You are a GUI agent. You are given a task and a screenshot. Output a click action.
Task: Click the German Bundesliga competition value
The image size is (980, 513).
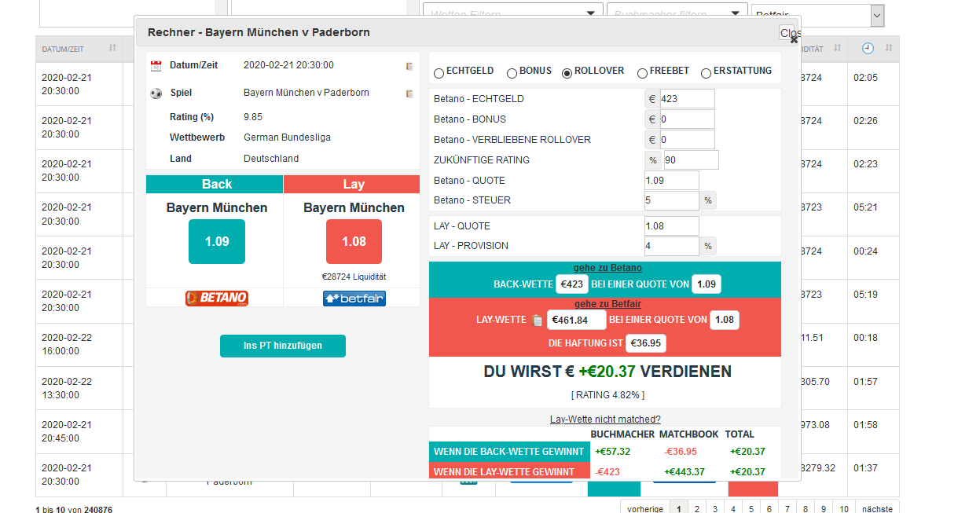[x=287, y=137]
